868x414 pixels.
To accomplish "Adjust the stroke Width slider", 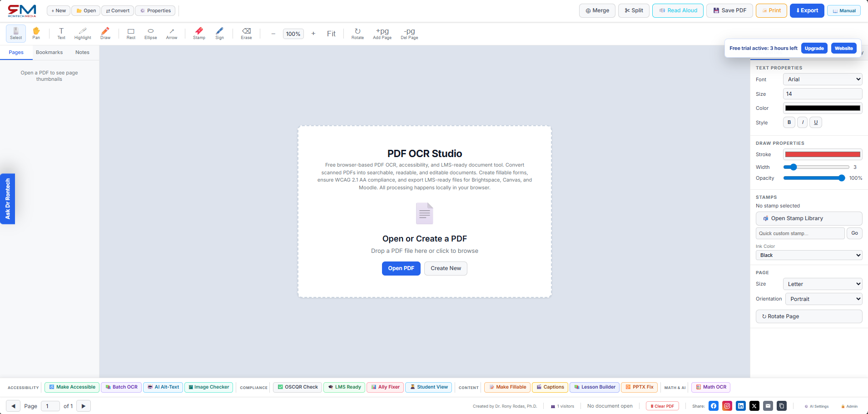I will click(x=816, y=167).
